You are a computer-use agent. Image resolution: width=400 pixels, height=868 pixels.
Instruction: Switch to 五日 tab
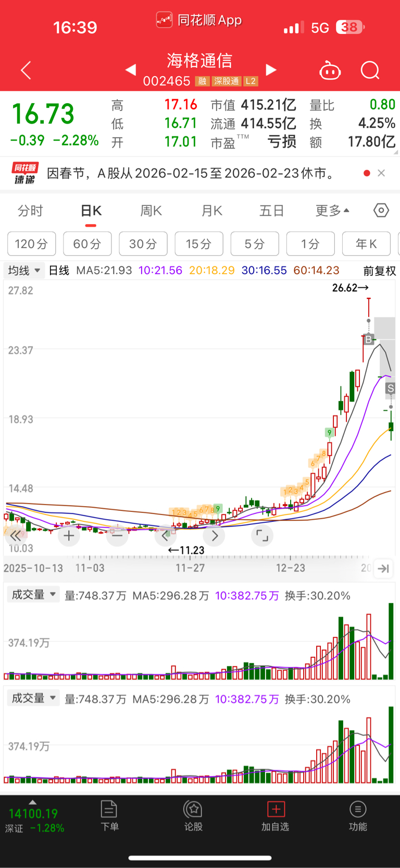(x=272, y=211)
